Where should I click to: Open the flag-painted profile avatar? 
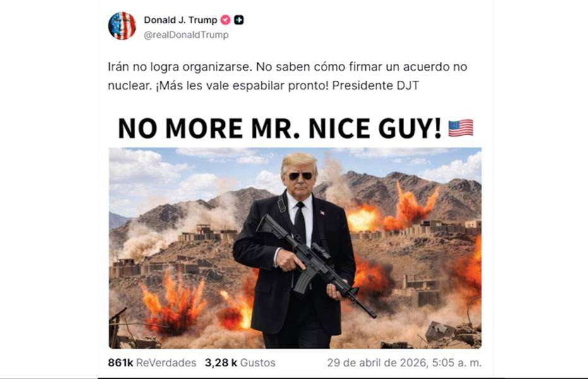coord(122,26)
